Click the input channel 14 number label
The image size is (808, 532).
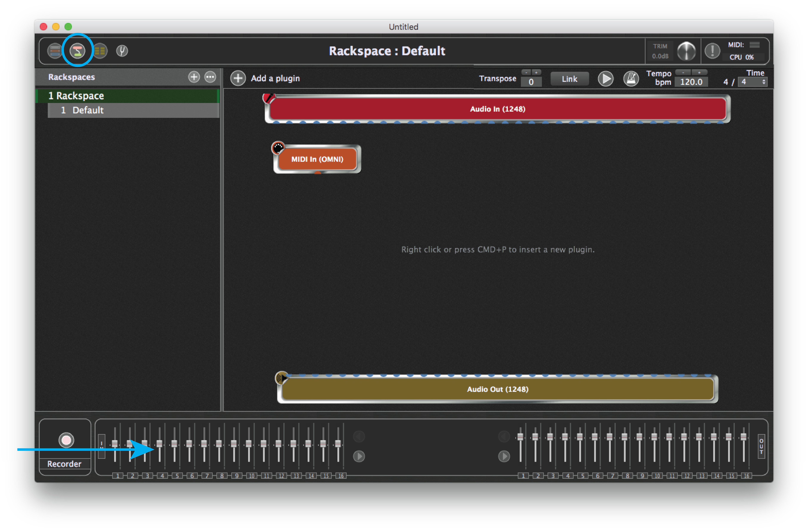(x=311, y=476)
